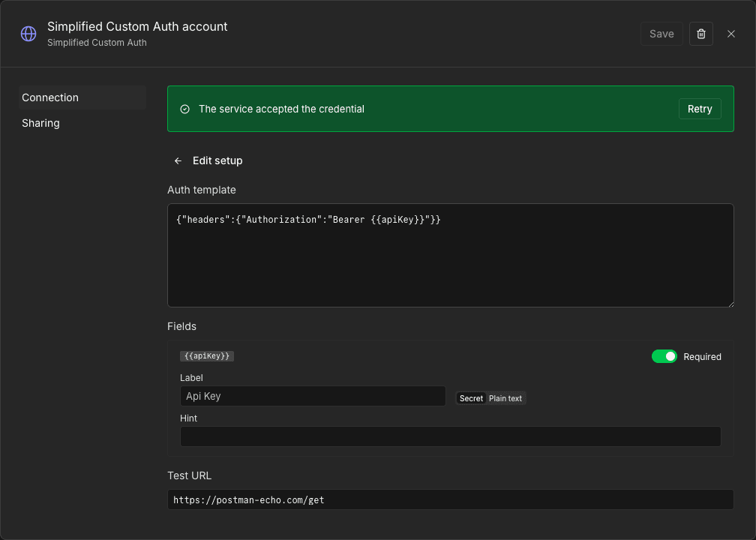Focus the Auth template text area
The width and height of the screenshot is (756, 540).
[x=450, y=256]
